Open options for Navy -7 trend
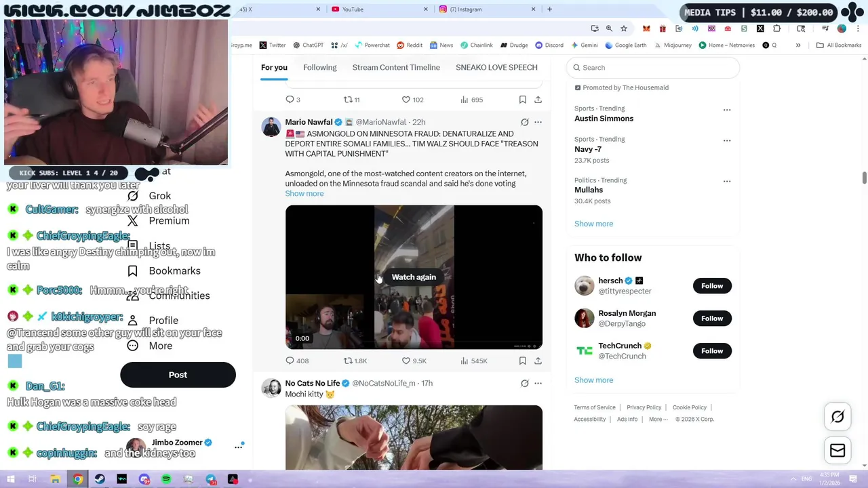868x488 pixels. pyautogui.click(x=727, y=140)
